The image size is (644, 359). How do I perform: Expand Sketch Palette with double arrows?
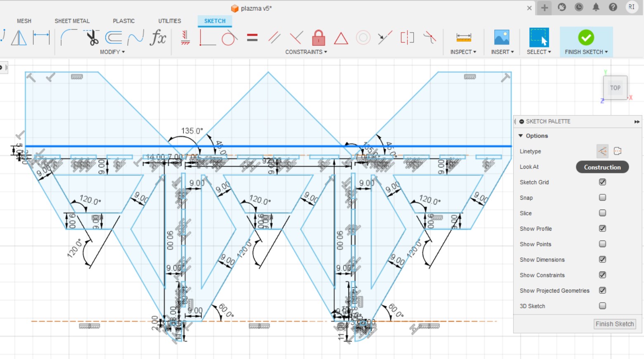(x=637, y=122)
